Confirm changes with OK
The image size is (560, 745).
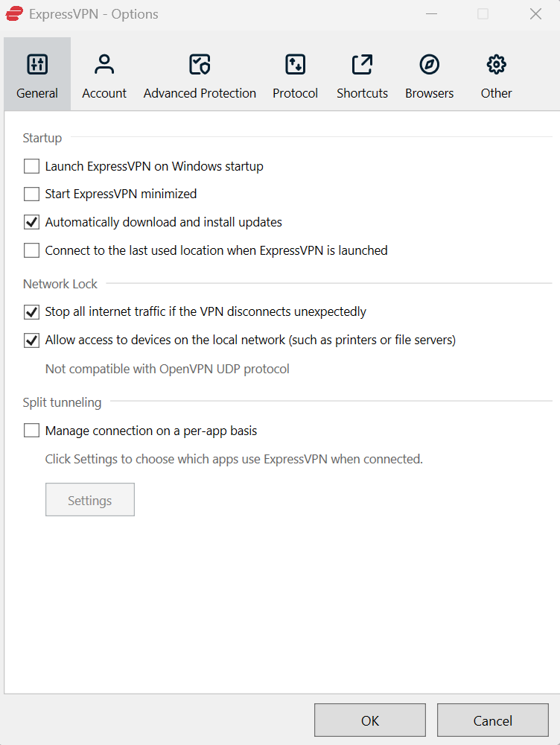click(369, 720)
